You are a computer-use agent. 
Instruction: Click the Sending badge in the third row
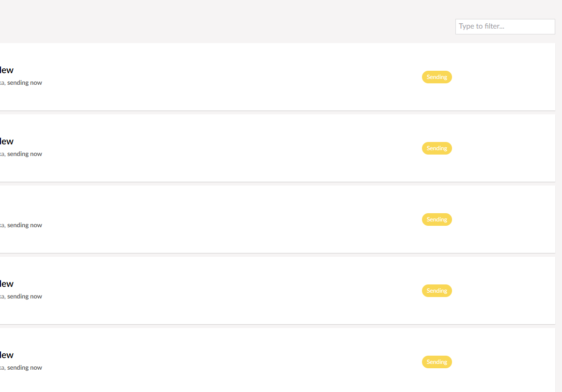[437, 220]
